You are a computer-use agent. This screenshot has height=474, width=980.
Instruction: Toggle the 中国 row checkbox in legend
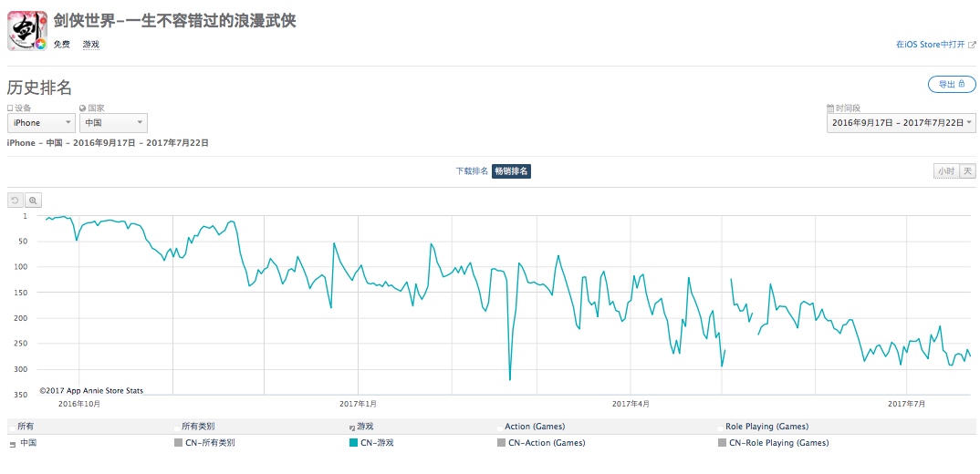pyautogui.click(x=12, y=444)
